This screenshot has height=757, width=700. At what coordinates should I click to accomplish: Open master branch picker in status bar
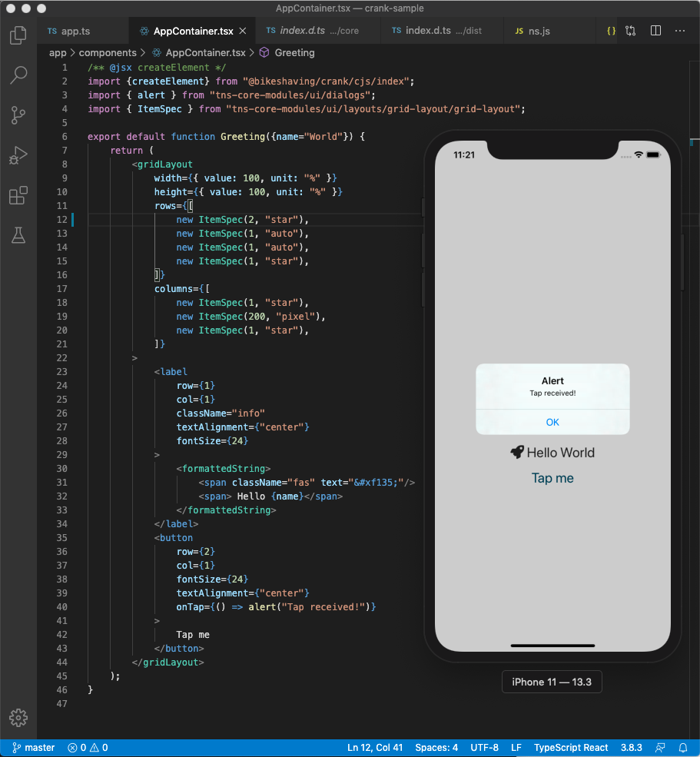point(33,748)
